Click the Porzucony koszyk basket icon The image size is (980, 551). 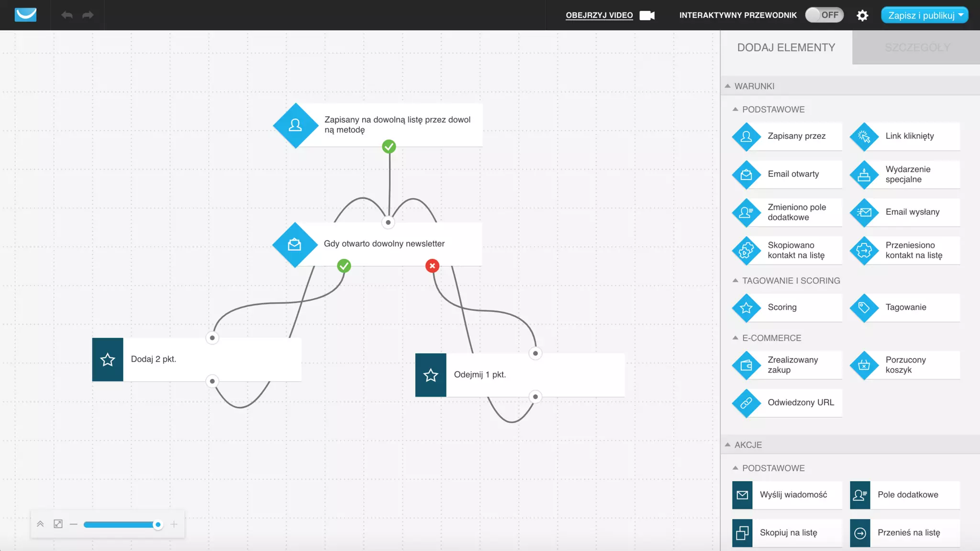click(x=864, y=365)
